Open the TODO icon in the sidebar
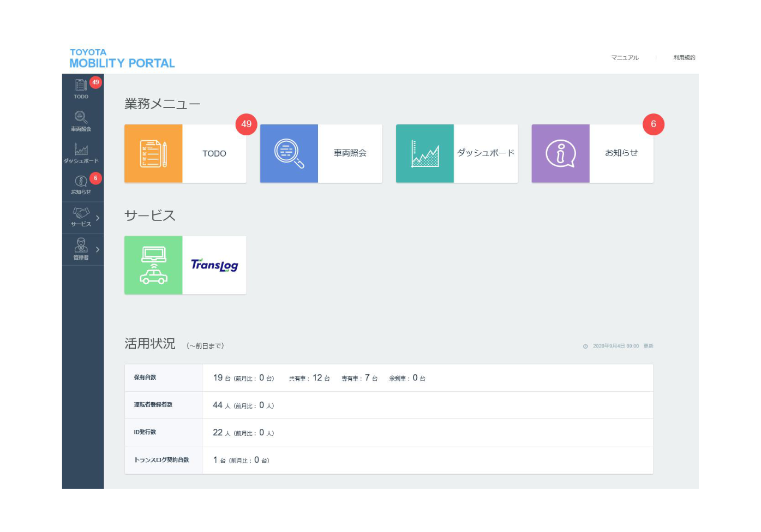The width and height of the screenshot is (761, 532). click(81, 85)
